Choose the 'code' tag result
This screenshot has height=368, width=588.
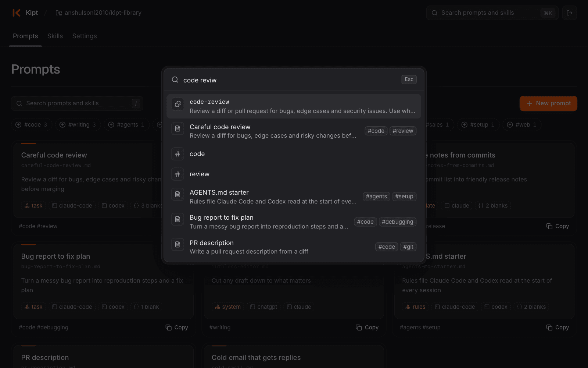pyautogui.click(x=294, y=154)
